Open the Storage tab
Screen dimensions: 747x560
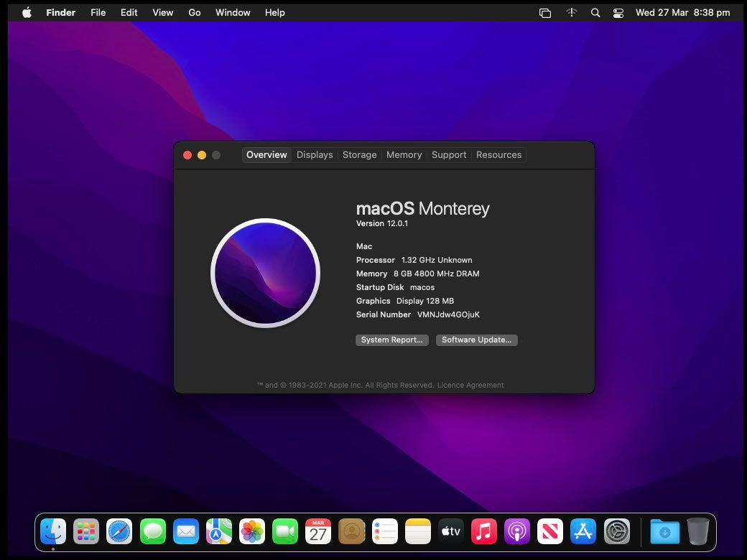point(360,155)
